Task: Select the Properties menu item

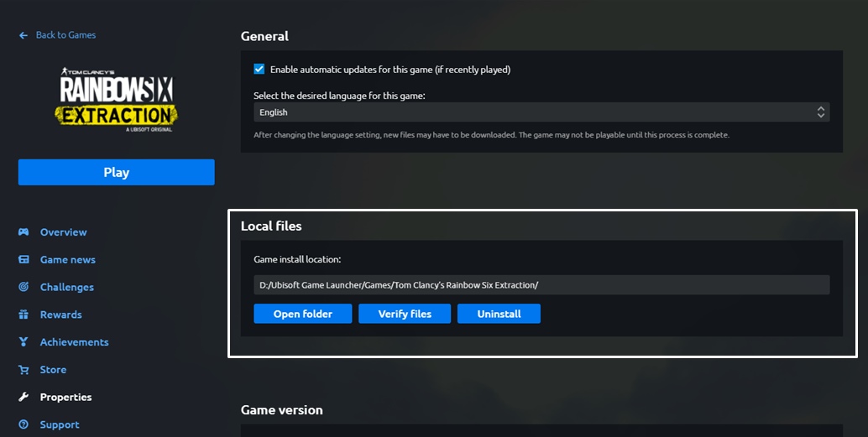Action: pos(65,398)
